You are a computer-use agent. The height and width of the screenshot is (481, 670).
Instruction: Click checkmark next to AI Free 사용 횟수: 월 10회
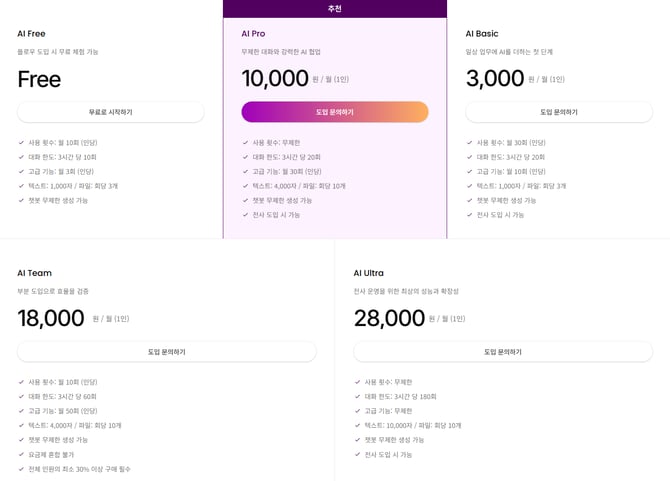(x=21, y=142)
